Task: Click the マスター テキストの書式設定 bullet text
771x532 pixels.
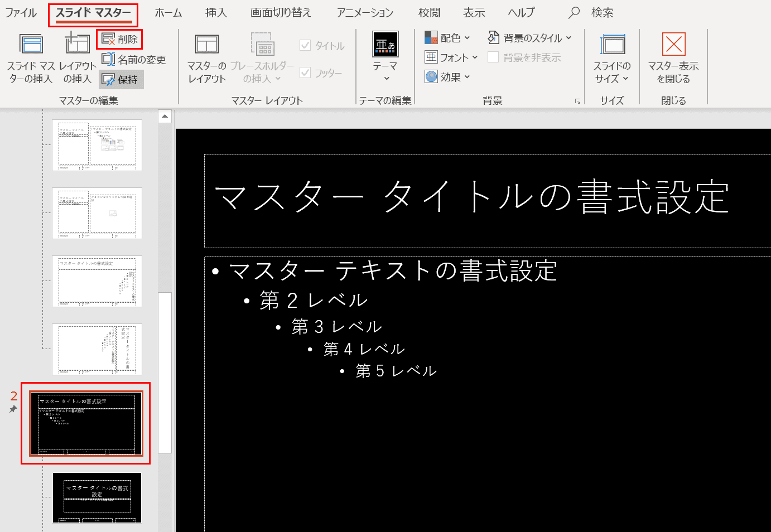Action: click(x=393, y=271)
